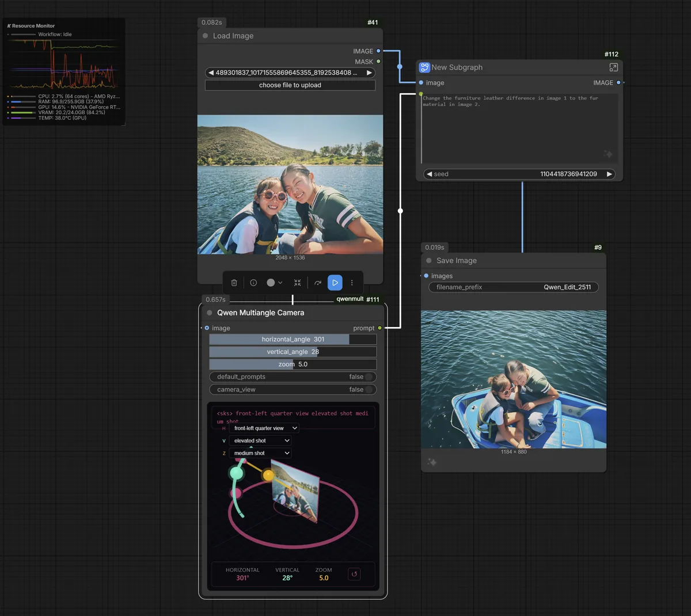
Task: Click the images input port on Save Image
Action: point(426,276)
